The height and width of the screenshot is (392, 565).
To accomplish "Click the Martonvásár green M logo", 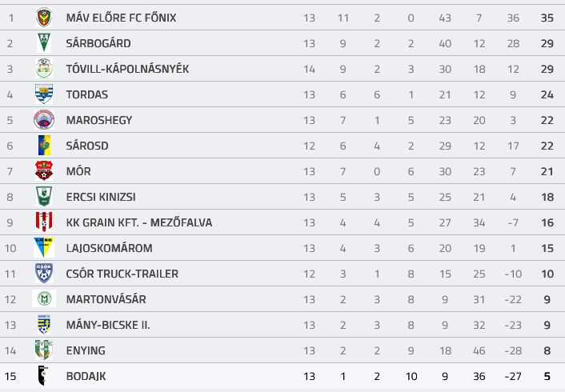I will [x=44, y=298].
